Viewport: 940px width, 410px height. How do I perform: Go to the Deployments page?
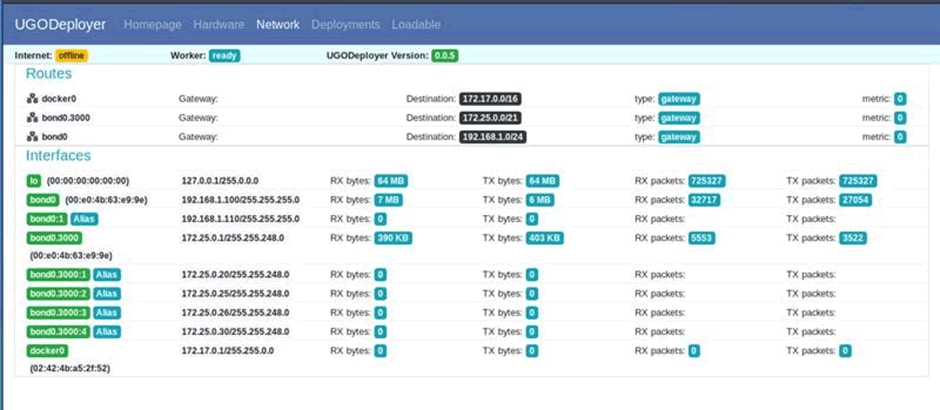(345, 25)
